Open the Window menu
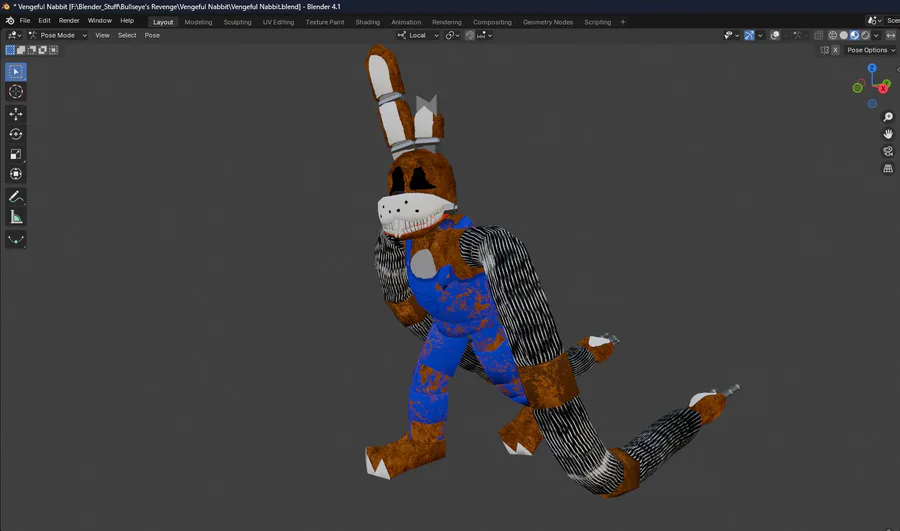Image resolution: width=900 pixels, height=531 pixels. [99, 21]
